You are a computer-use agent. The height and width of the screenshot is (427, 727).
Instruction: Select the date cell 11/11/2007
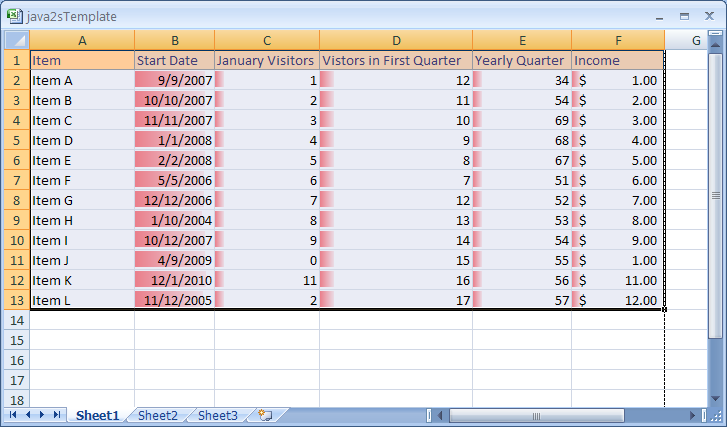[x=175, y=120]
